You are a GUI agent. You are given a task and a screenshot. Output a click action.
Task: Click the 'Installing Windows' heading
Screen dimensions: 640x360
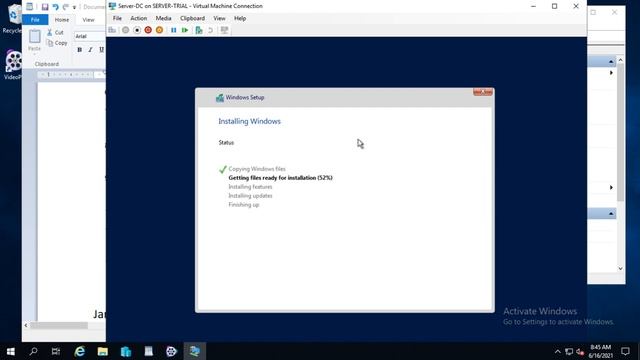click(x=249, y=121)
